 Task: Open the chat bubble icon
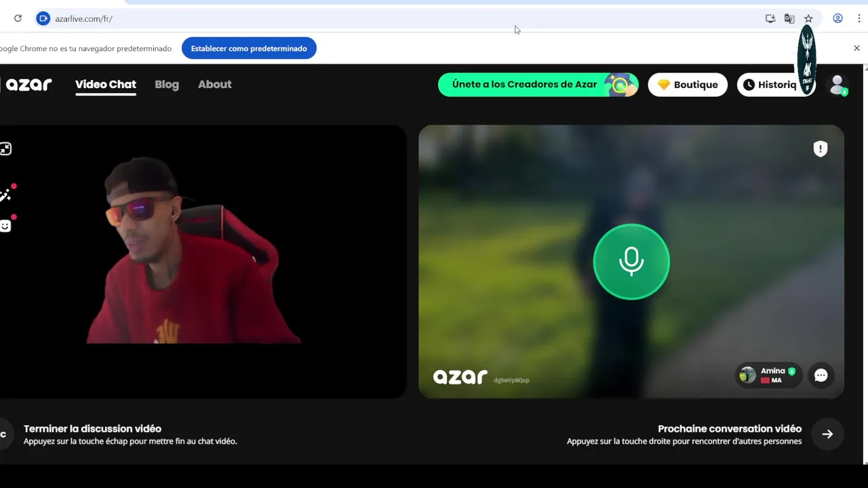coord(821,375)
